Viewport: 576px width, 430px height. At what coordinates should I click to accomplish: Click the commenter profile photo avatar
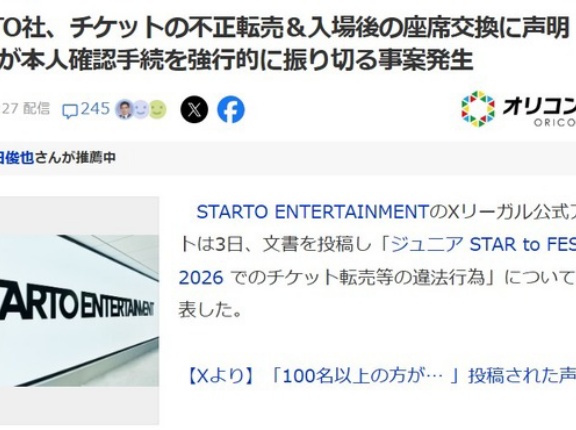point(125,109)
